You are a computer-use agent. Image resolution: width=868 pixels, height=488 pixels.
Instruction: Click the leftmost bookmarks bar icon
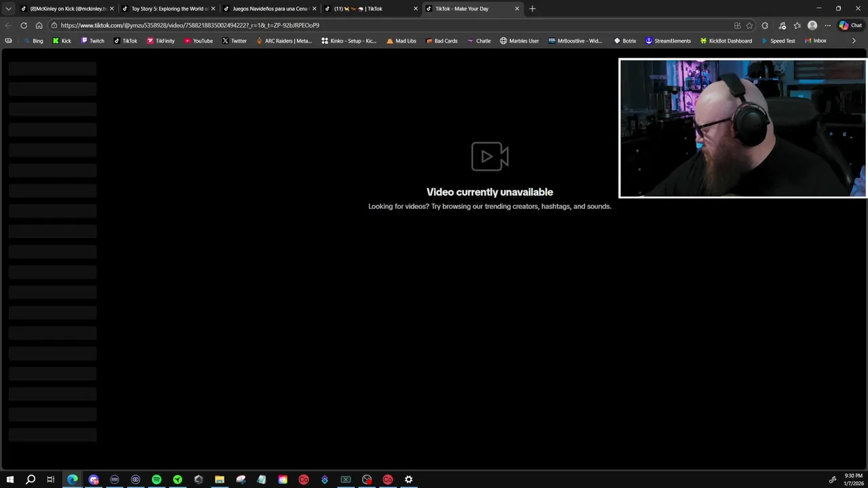click(x=8, y=41)
